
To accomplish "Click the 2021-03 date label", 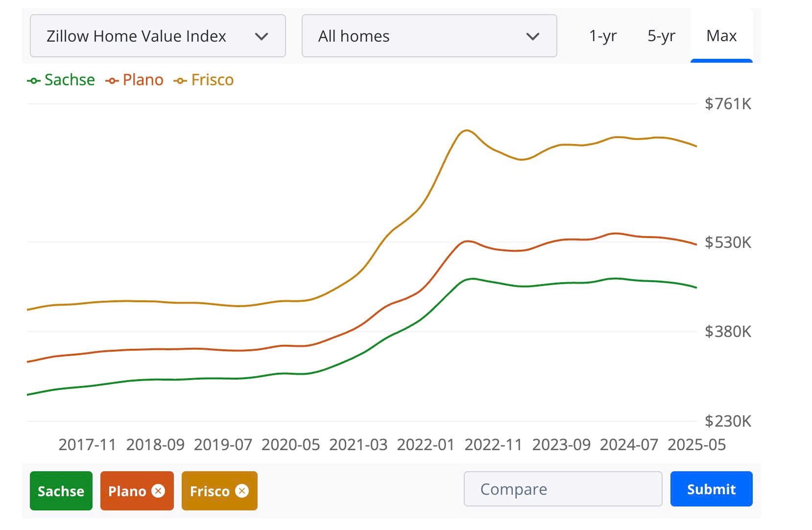I will pyautogui.click(x=358, y=445).
